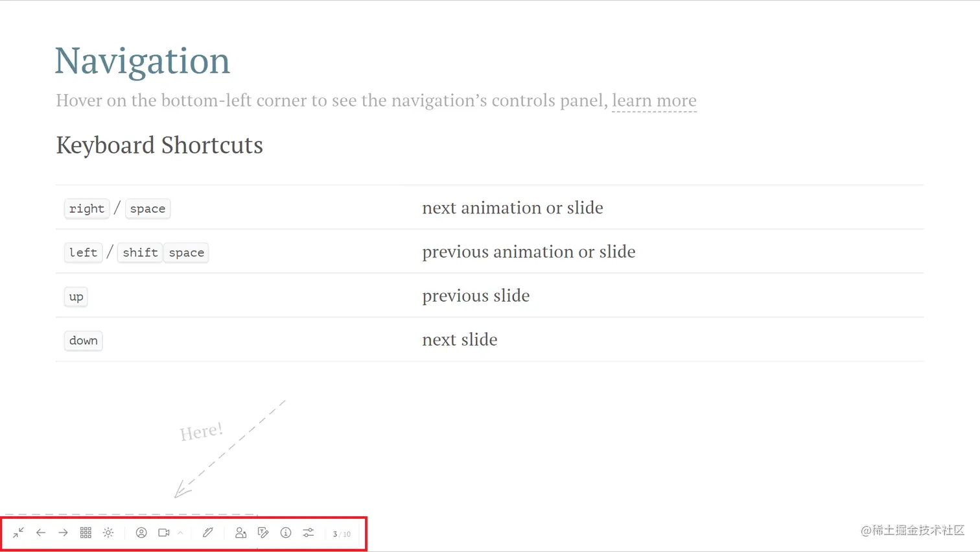Open the integrated slide editor
The width and height of the screenshot is (980, 552).
pos(263,533)
